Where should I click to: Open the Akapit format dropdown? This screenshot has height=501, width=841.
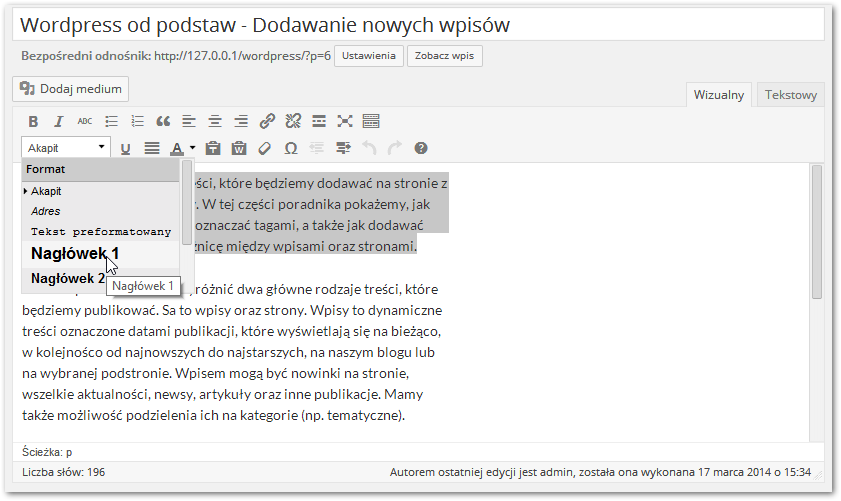click(66, 148)
